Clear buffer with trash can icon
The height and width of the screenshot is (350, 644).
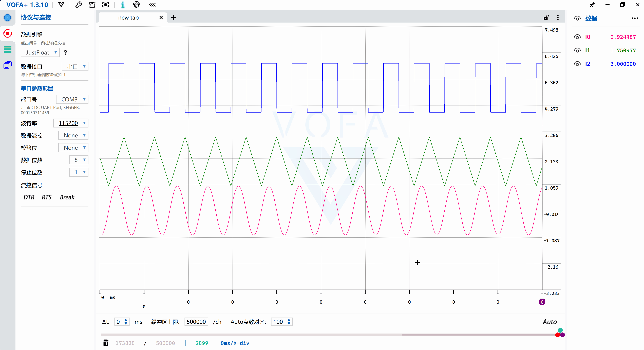point(106,343)
